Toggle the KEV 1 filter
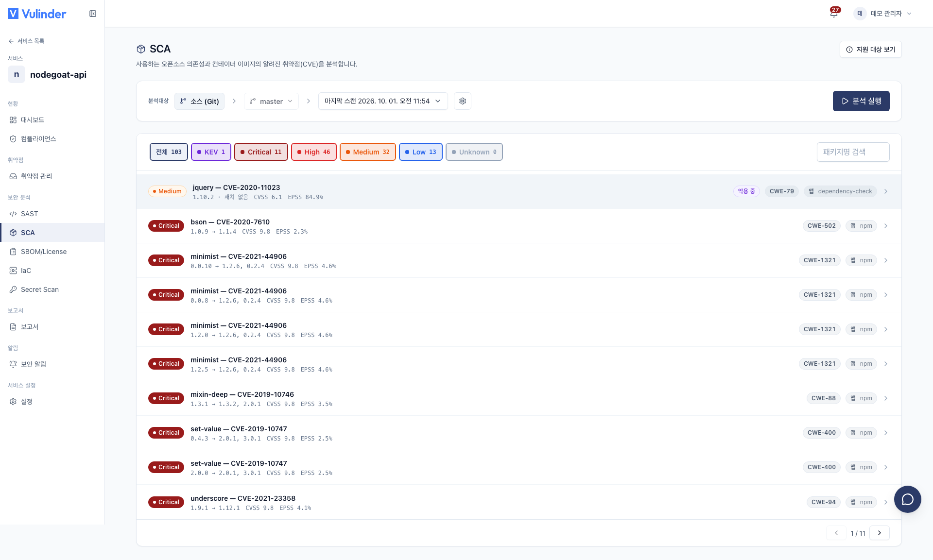The width and height of the screenshot is (933, 560). click(x=211, y=152)
